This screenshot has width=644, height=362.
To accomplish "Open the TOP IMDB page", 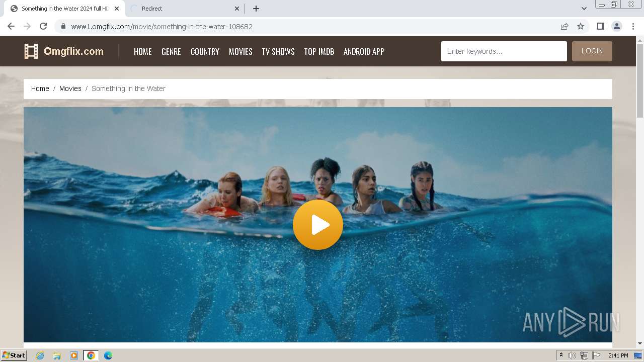I will click(319, 51).
